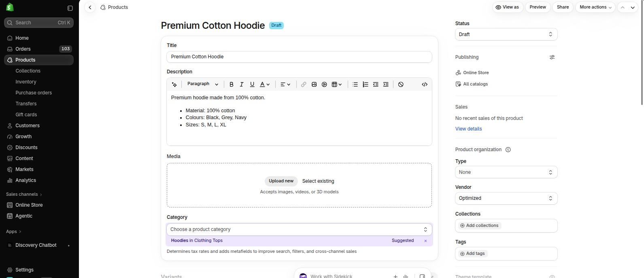Open the AI sparkle generate text tool

tap(174, 84)
